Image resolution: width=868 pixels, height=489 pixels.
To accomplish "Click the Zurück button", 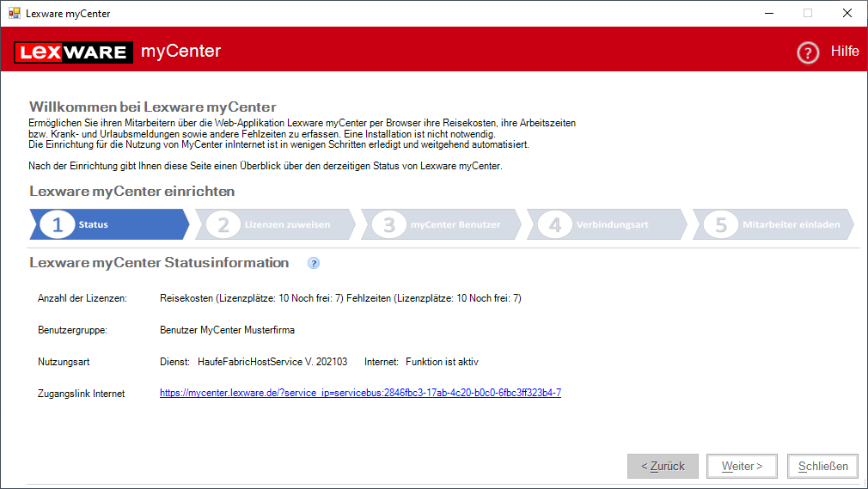I will click(663, 467).
